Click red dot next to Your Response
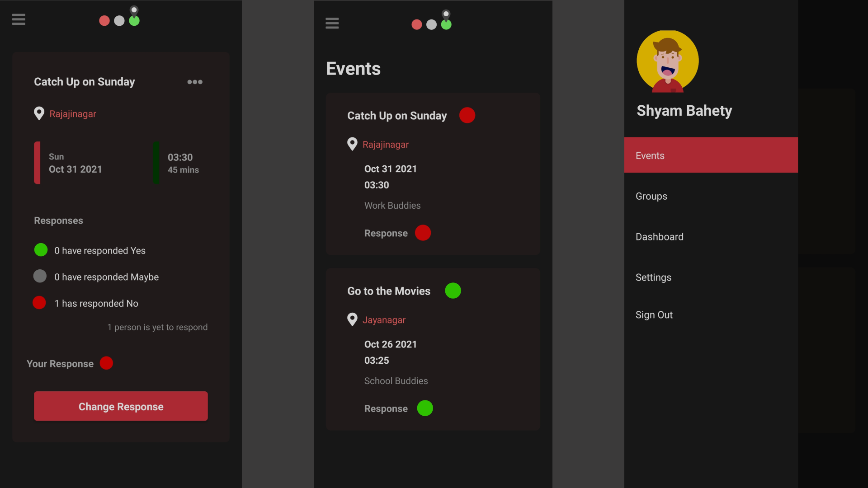Viewport: 868px width, 488px height. click(x=106, y=363)
